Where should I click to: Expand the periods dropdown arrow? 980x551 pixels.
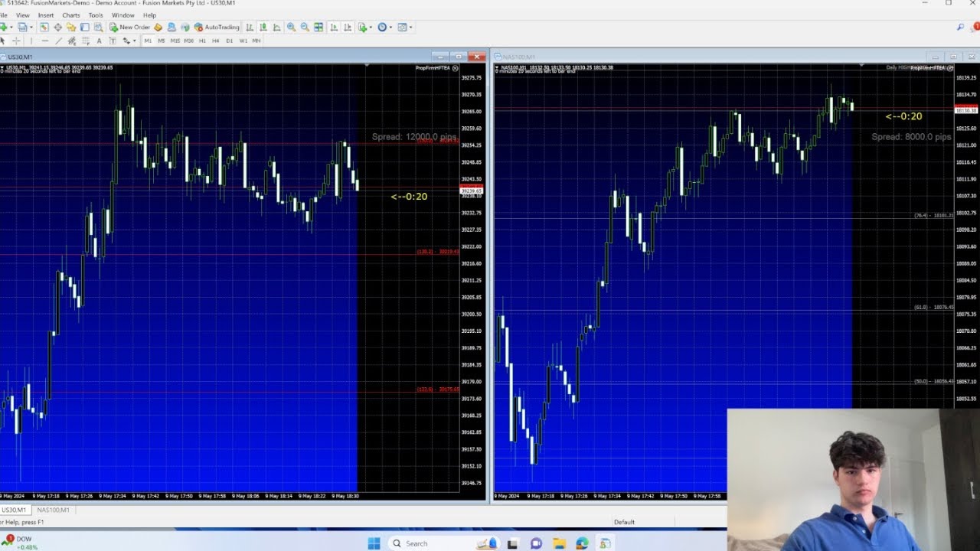(390, 27)
